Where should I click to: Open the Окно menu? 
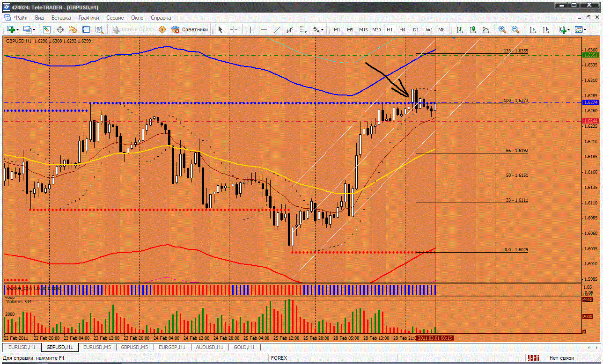(137, 18)
